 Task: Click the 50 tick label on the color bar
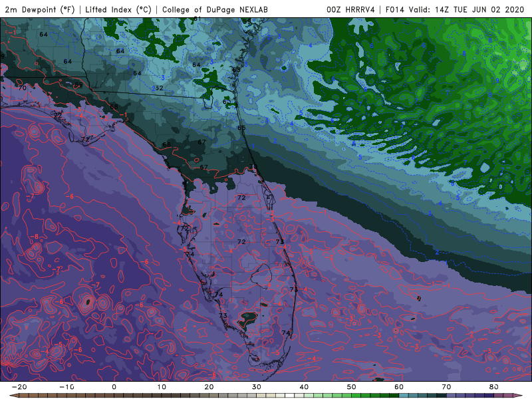pyautogui.click(x=352, y=387)
